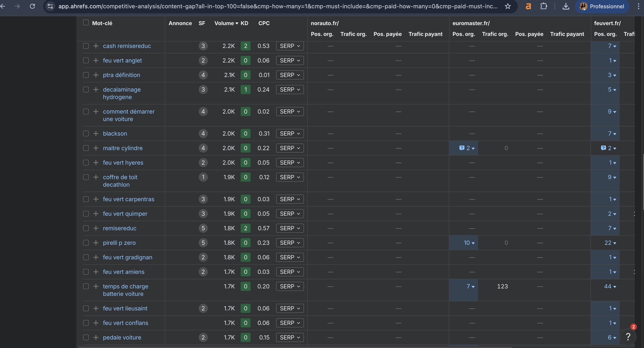Open the browser downloads icon
Screen dimensions: 644x348
point(566,6)
